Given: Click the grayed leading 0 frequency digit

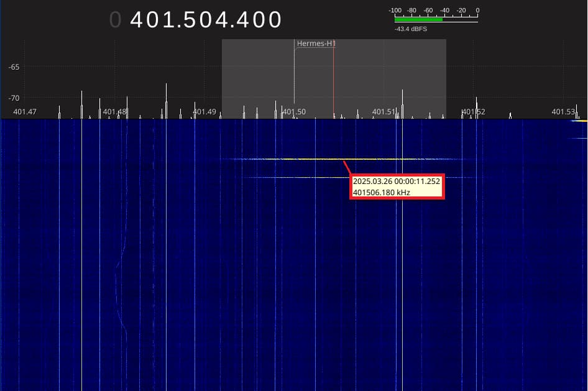Looking at the screenshot, I should click(116, 20).
